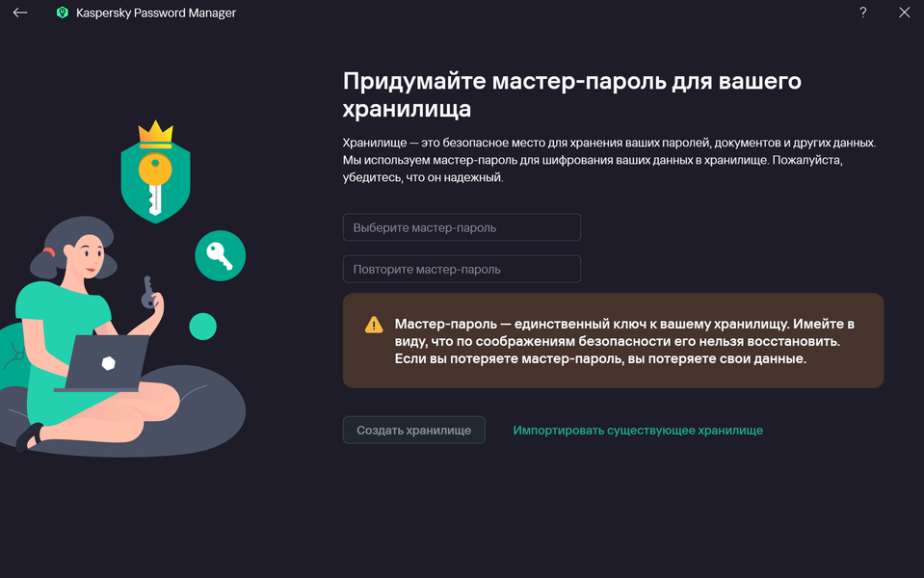Click the 'Kaspersky Password Manager' title text
Image resolution: width=924 pixels, height=578 pixels.
tap(155, 13)
